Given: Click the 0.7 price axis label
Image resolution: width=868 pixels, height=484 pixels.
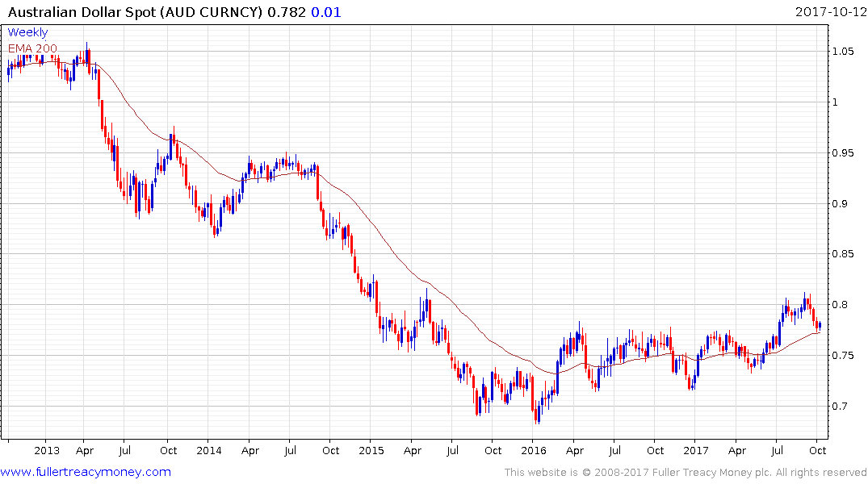Looking at the screenshot, I should pyautogui.click(x=840, y=407).
